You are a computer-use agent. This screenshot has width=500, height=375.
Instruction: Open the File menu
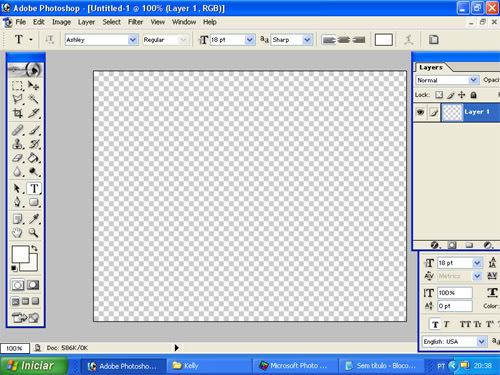(x=20, y=22)
